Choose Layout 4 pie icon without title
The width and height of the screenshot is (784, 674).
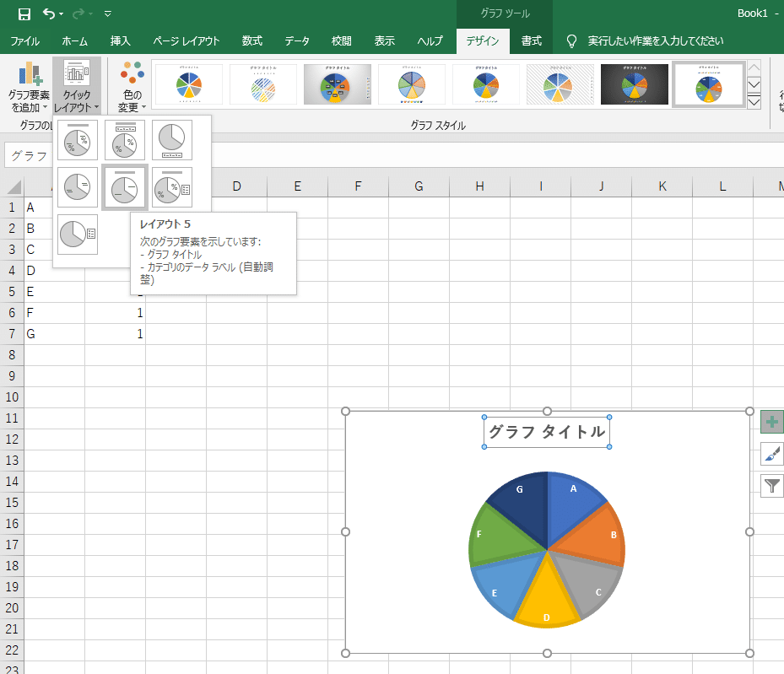[x=78, y=187]
